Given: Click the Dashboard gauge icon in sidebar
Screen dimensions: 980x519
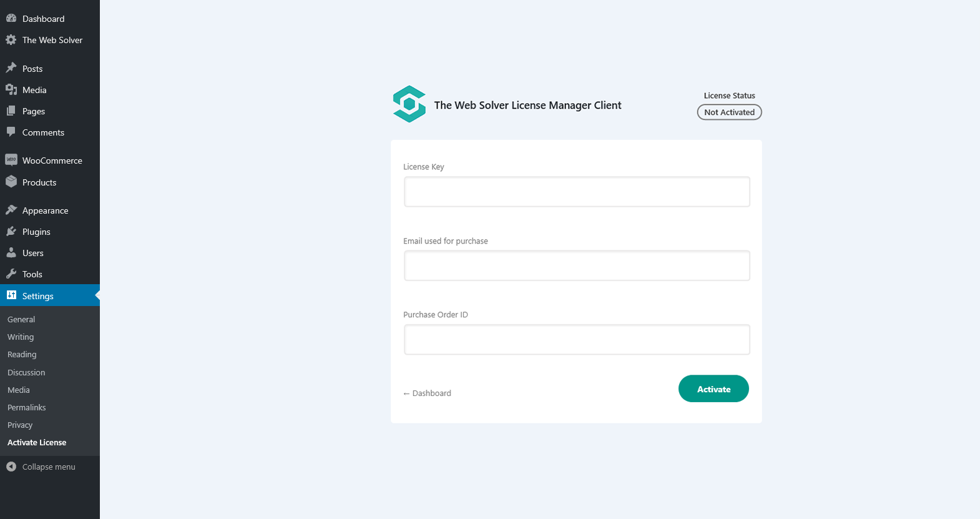Looking at the screenshot, I should click(11, 19).
